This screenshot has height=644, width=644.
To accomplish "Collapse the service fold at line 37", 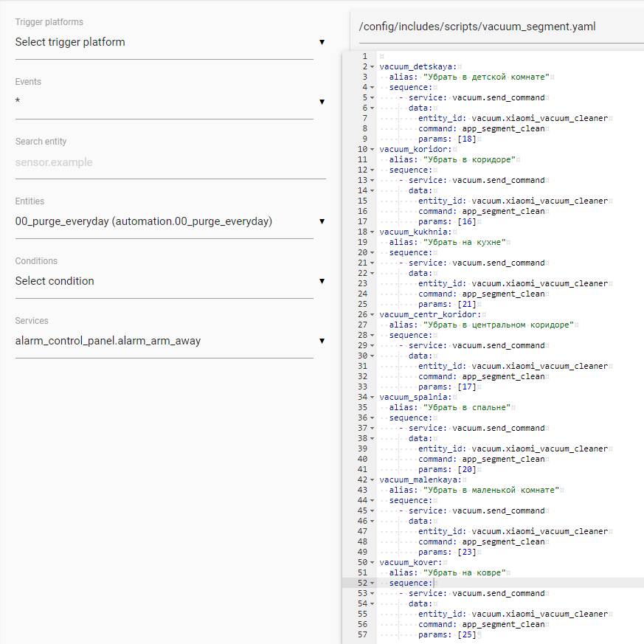I will pyautogui.click(x=372, y=428).
